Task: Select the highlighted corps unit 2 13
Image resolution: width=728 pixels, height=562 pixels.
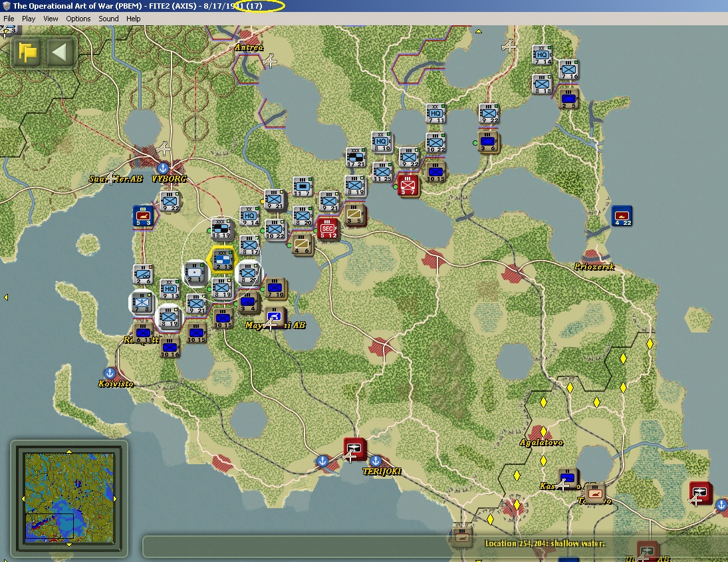Action: pyautogui.click(x=223, y=260)
